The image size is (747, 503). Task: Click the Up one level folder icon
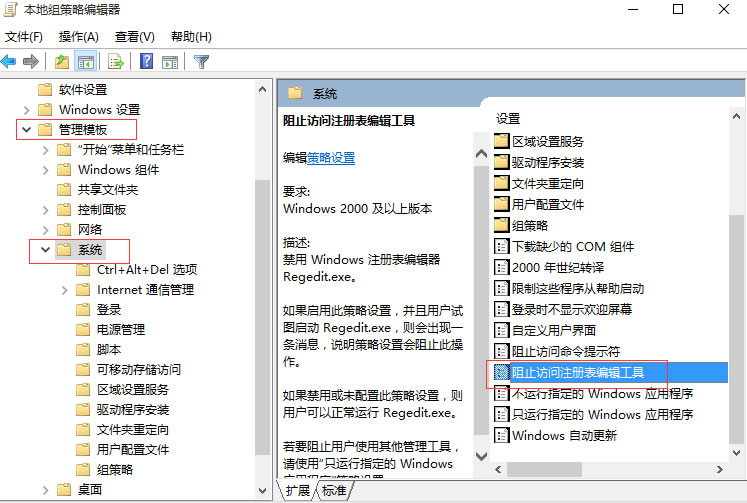point(63,62)
